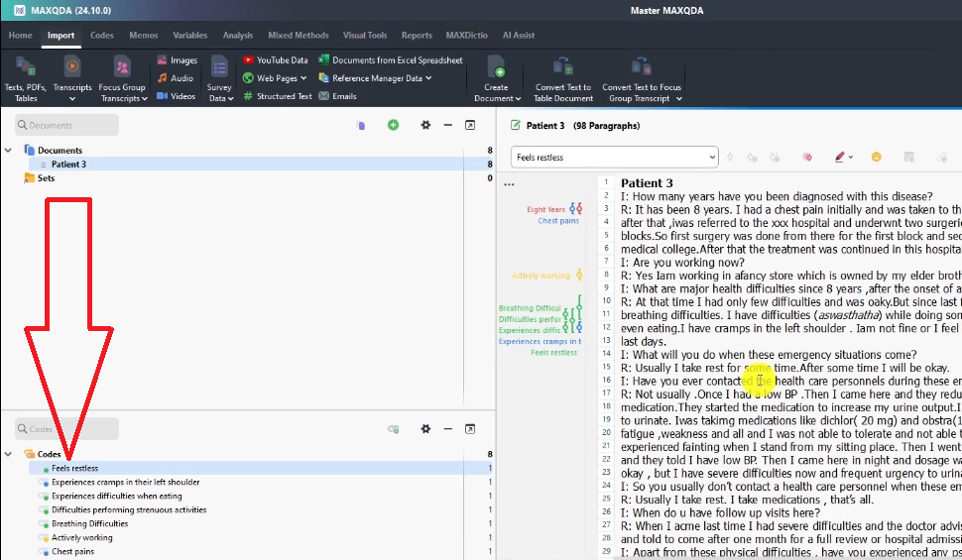Collapse the Codes tree root
Screen dimensions: 962x560
tap(9, 454)
